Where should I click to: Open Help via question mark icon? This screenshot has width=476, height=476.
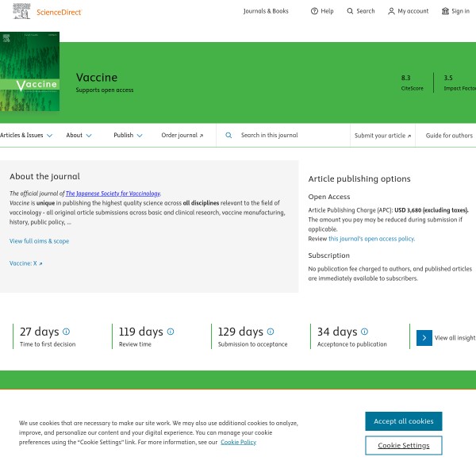[x=314, y=11]
